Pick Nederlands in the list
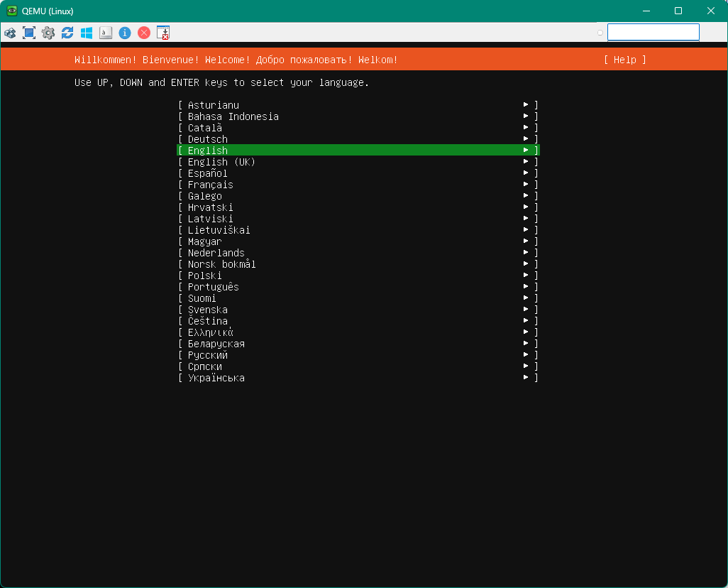The height and width of the screenshot is (588, 728). click(x=358, y=253)
